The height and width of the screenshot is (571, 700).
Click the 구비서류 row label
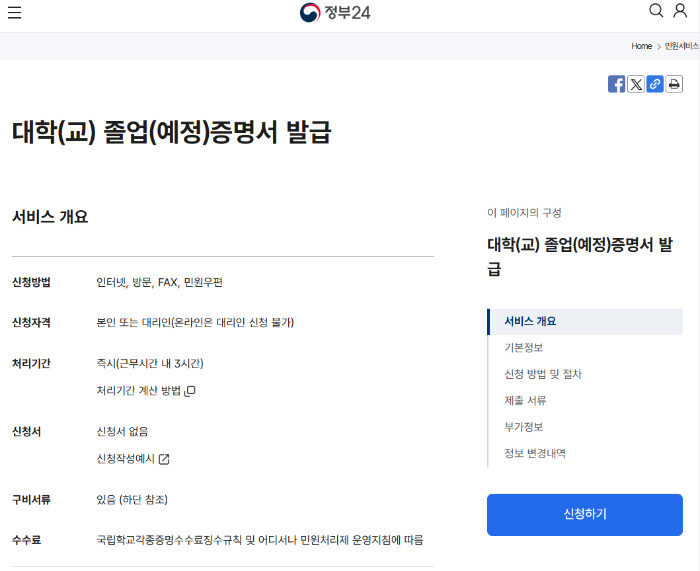point(31,500)
